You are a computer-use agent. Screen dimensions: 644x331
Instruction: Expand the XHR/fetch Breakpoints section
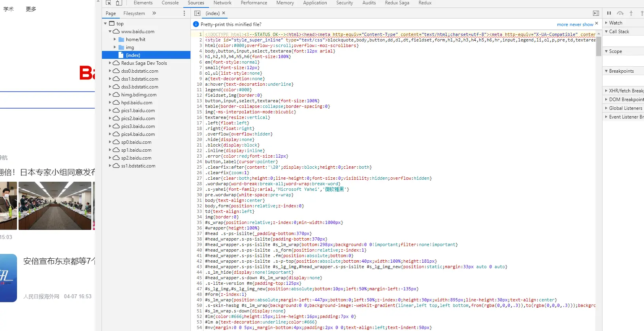click(x=624, y=91)
